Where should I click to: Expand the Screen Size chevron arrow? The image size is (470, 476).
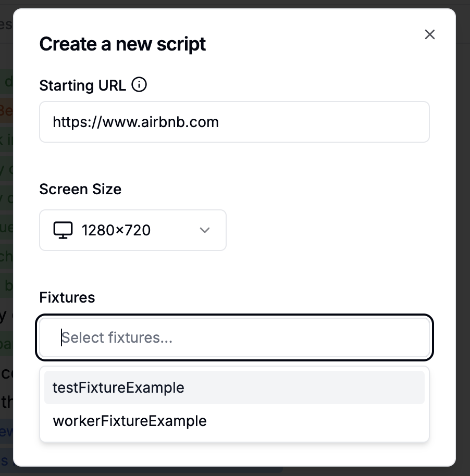tap(205, 230)
